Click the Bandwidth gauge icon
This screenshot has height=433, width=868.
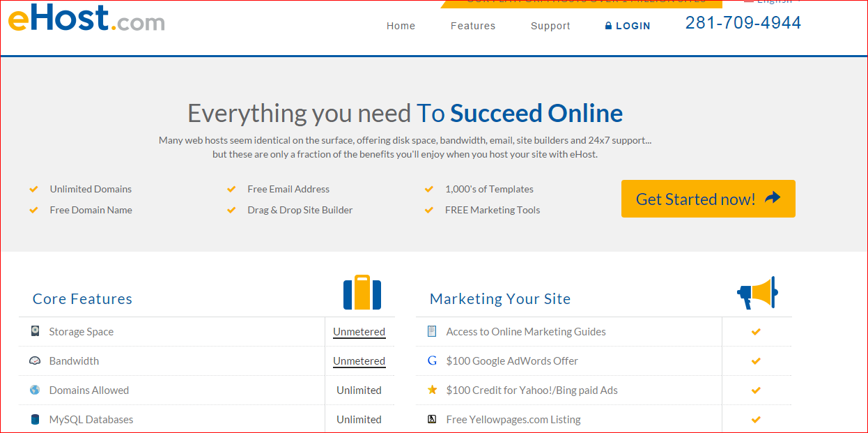(35, 360)
